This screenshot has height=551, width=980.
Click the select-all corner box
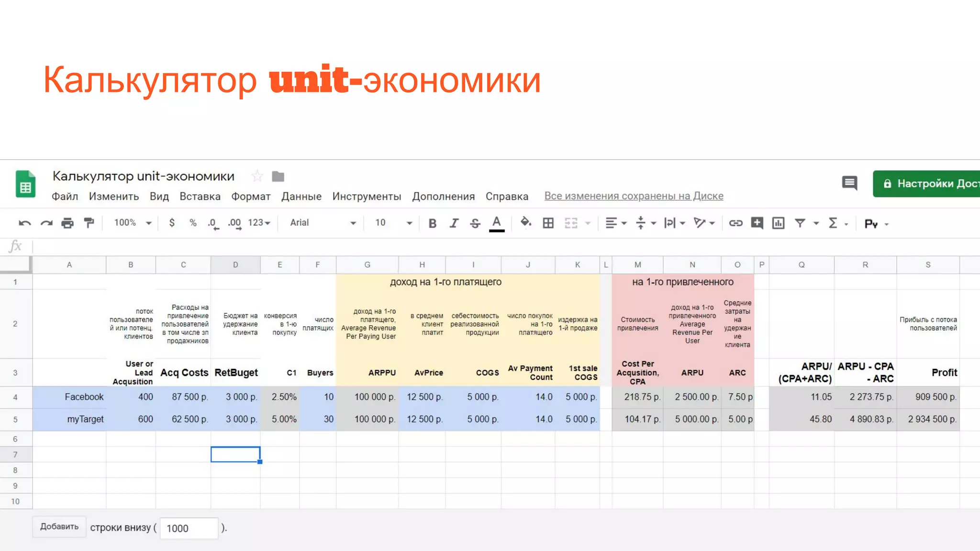16,265
